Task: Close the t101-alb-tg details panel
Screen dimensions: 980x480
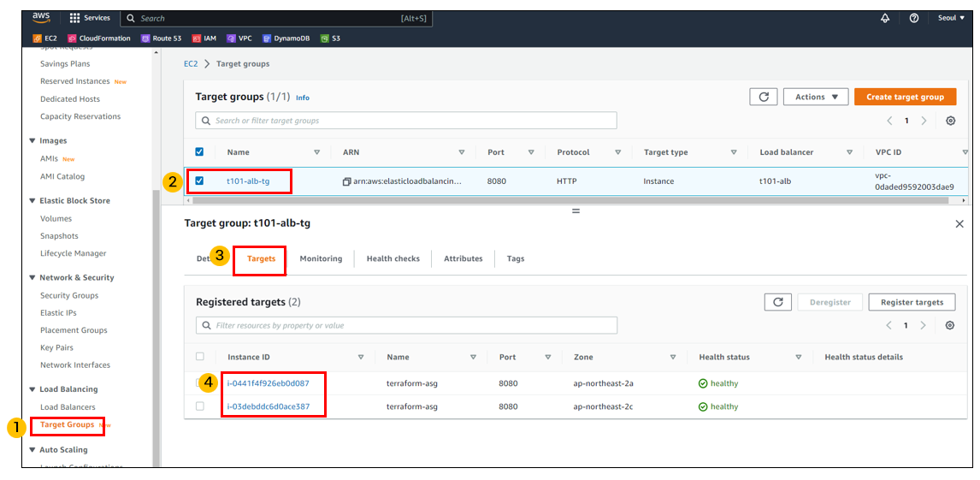Action: [x=959, y=224]
